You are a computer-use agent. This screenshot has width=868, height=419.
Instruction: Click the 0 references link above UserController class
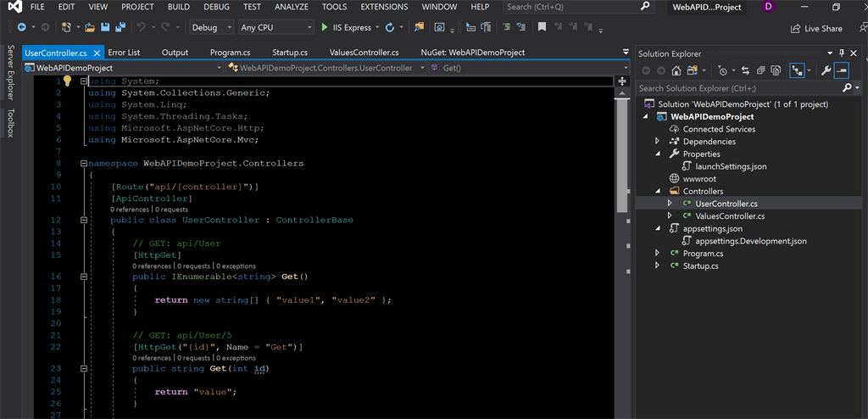click(130, 209)
